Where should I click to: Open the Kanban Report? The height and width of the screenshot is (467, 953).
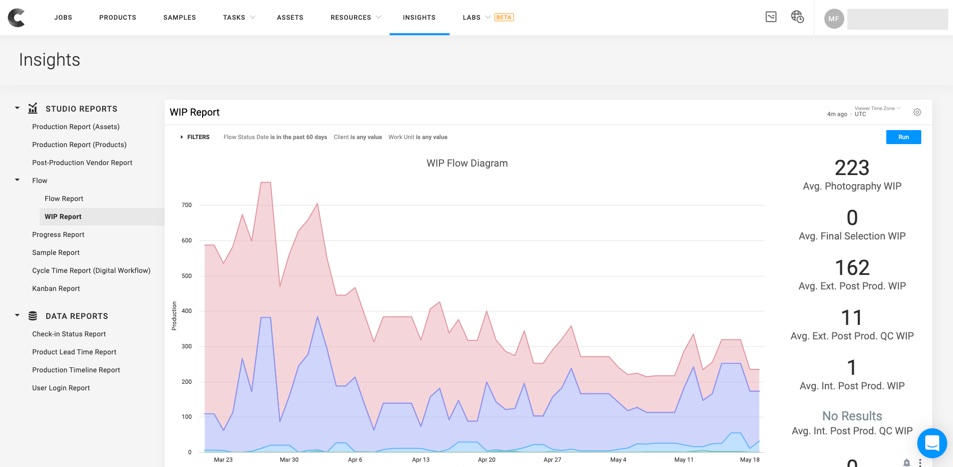56,288
